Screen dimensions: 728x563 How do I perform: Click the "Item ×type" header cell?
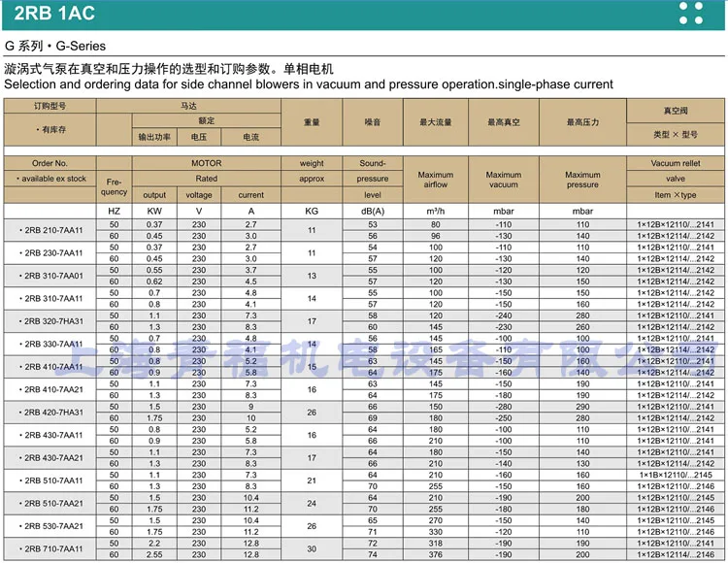tap(676, 195)
